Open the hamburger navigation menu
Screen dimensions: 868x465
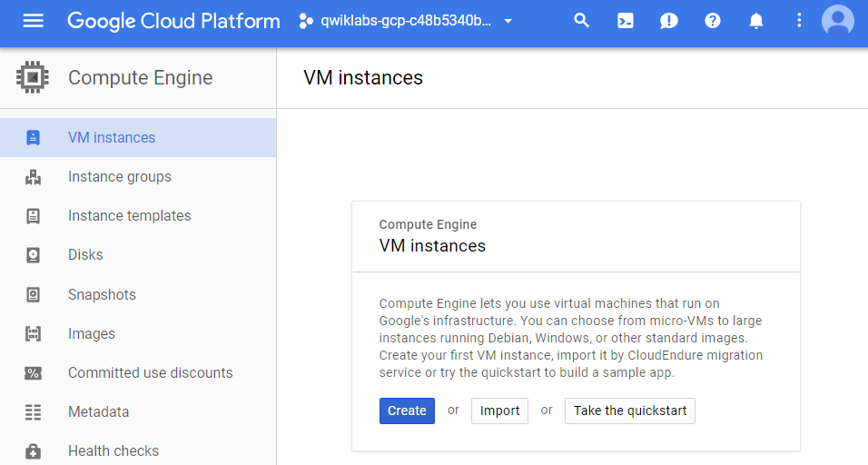(x=34, y=21)
